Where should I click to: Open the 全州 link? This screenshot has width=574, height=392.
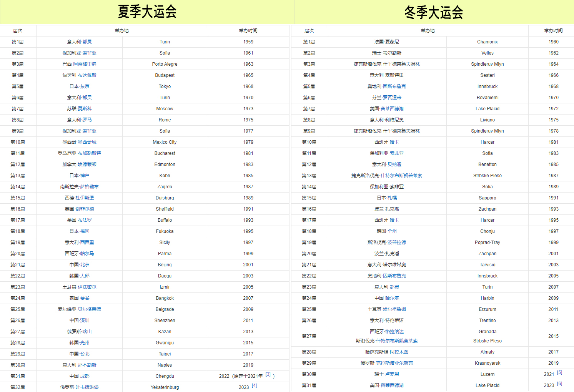coord(392,231)
